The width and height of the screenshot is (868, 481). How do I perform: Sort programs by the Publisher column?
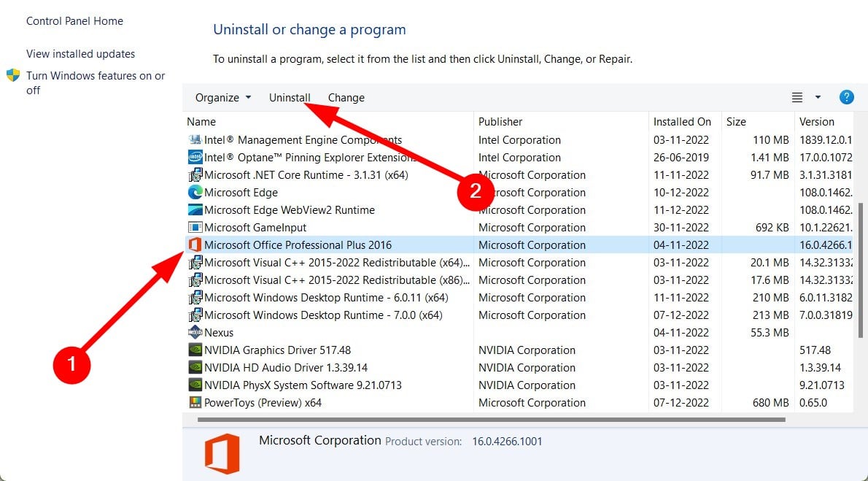tap(500, 121)
